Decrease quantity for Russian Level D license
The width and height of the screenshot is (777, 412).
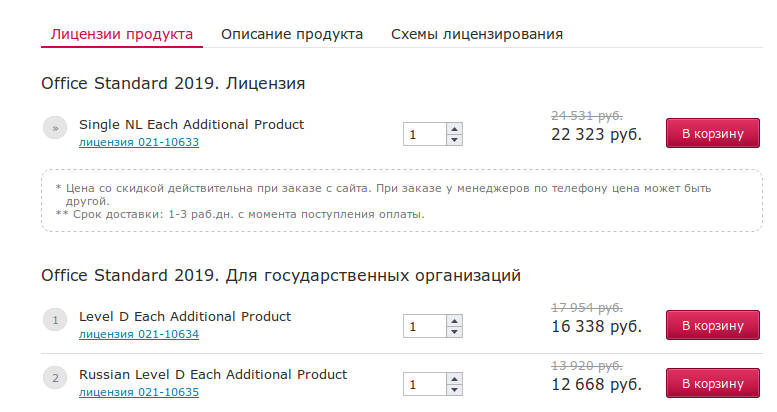click(x=454, y=390)
